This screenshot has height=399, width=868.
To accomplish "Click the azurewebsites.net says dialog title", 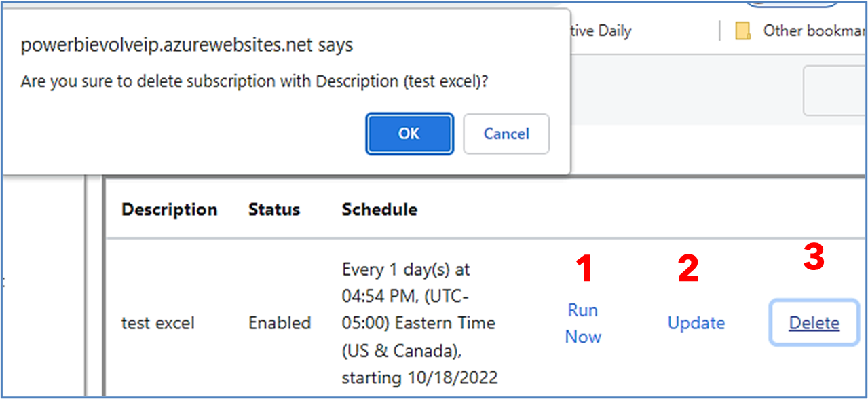I will 187,45.
